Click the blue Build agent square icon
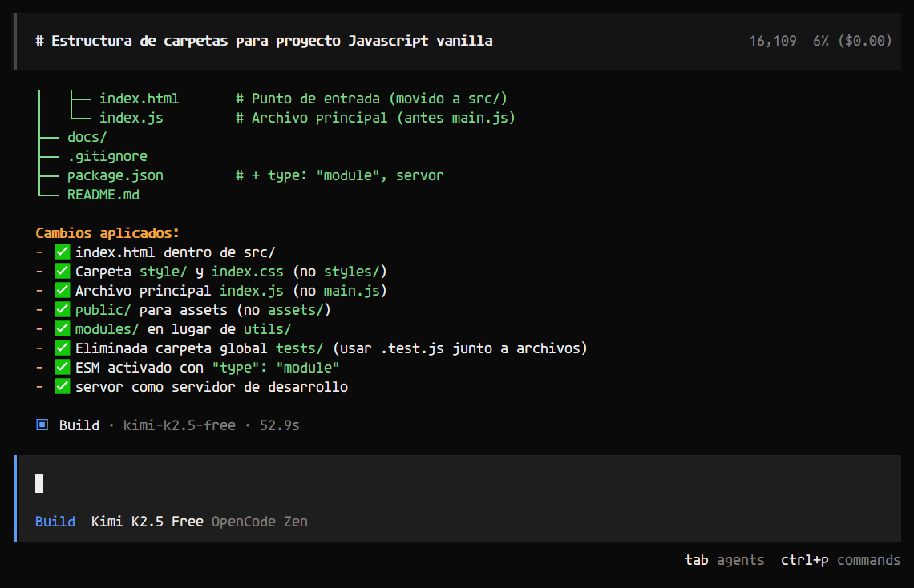The image size is (914, 588). click(x=42, y=425)
